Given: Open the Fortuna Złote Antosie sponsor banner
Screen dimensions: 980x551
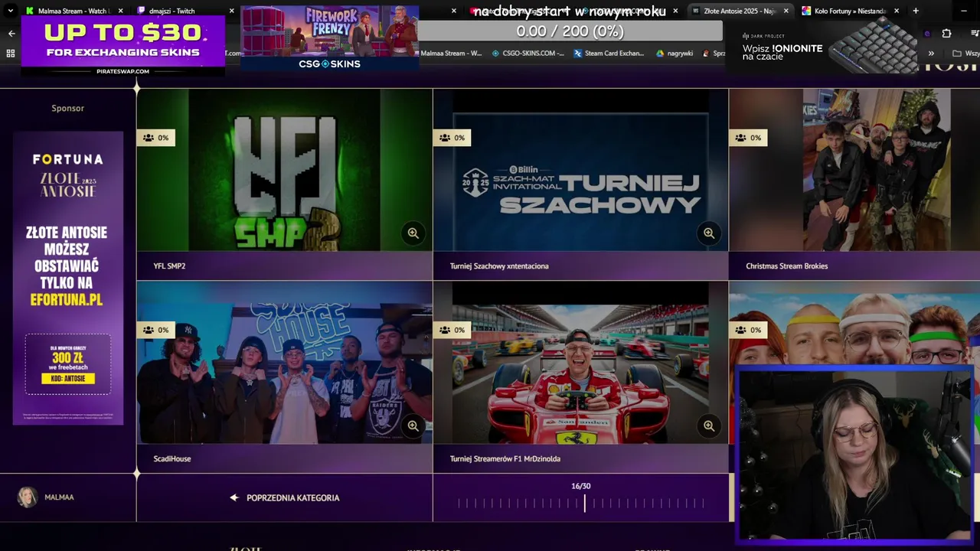Looking at the screenshot, I should (68, 278).
